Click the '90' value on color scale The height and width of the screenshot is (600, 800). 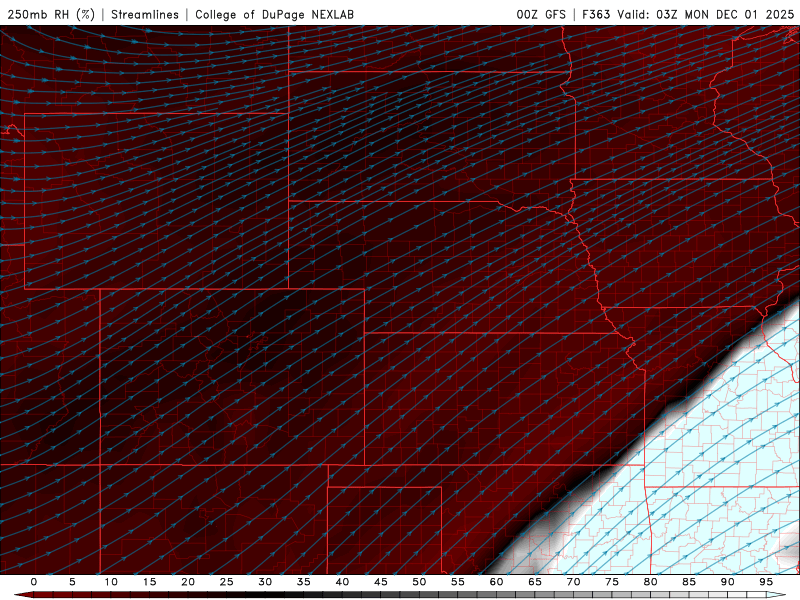pyautogui.click(x=728, y=582)
